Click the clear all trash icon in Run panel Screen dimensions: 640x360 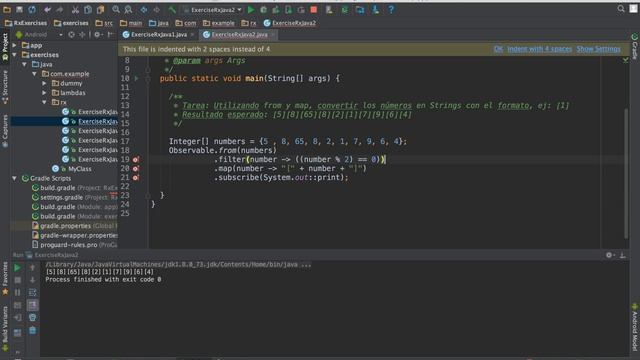click(33, 330)
